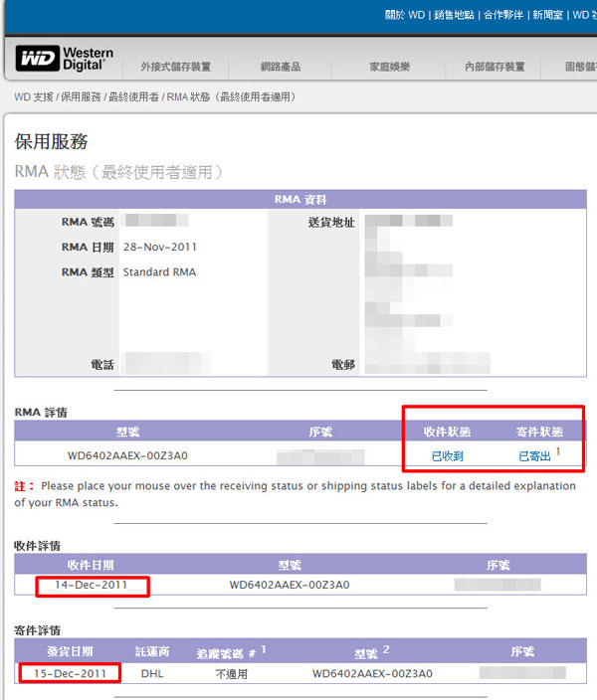Click the 不適用 tracking number cell
The width and height of the screenshot is (597, 700).
pos(231,674)
